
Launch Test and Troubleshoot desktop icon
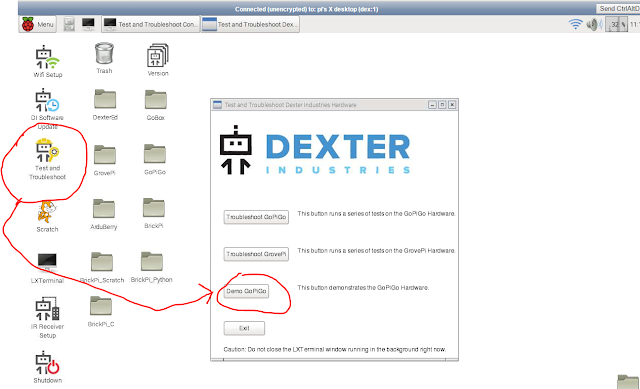[47, 159]
